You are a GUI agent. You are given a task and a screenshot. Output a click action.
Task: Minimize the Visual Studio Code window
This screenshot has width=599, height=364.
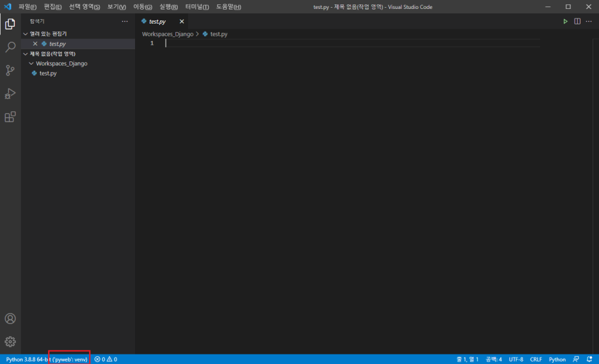tap(548, 7)
